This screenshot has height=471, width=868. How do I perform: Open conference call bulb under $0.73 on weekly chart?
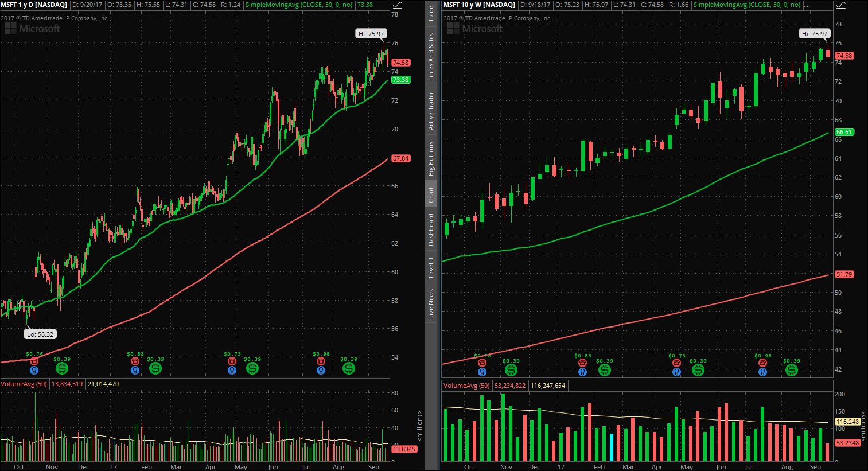pos(676,372)
